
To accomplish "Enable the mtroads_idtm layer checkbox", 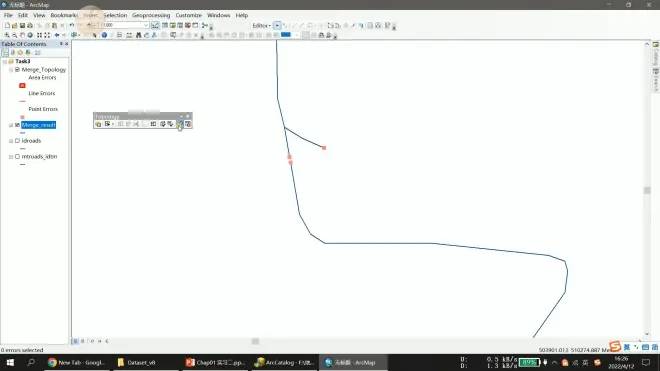I will click(x=17, y=156).
